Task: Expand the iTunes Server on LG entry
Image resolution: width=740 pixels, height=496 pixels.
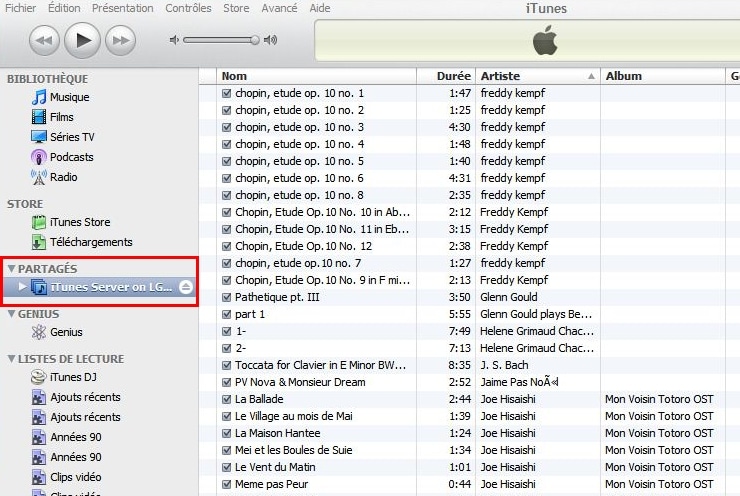Action: pos(22,286)
